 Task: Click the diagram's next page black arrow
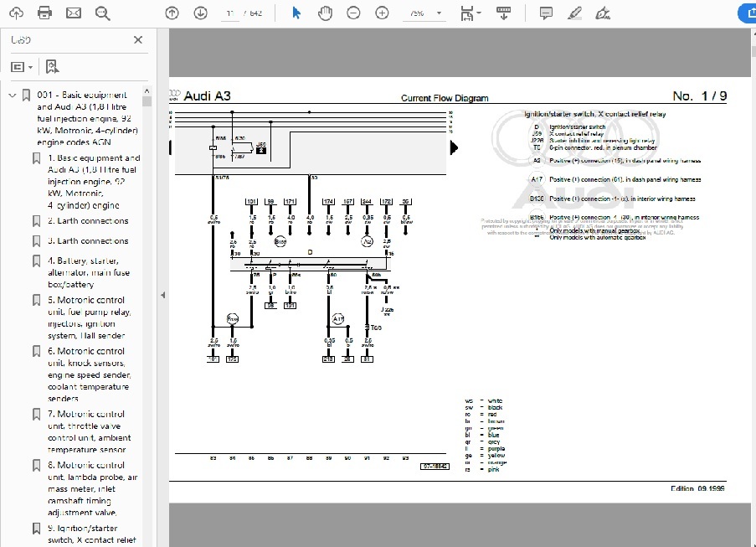tap(454, 147)
